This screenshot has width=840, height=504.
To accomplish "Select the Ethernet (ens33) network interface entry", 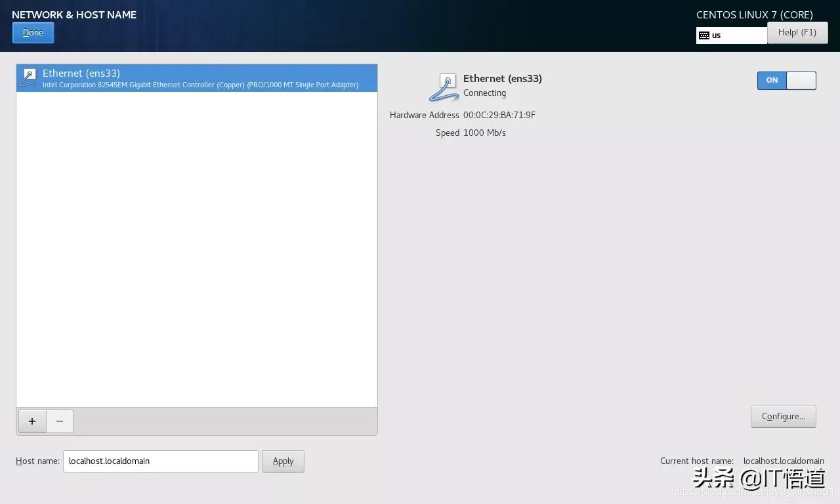I will (197, 77).
